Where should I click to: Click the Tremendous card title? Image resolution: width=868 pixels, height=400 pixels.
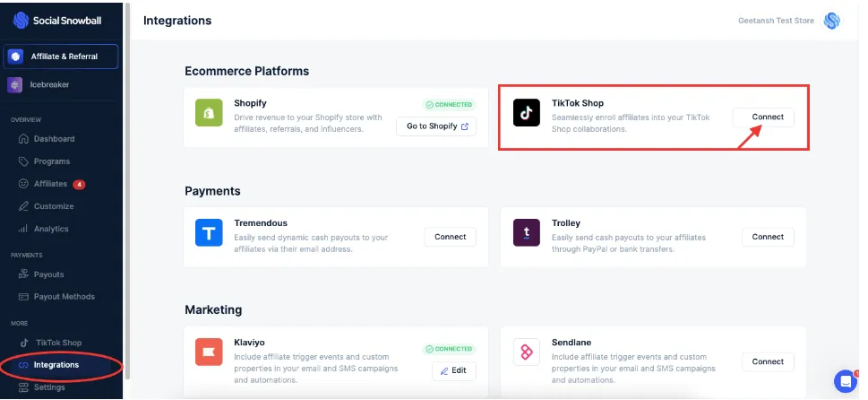coord(261,222)
